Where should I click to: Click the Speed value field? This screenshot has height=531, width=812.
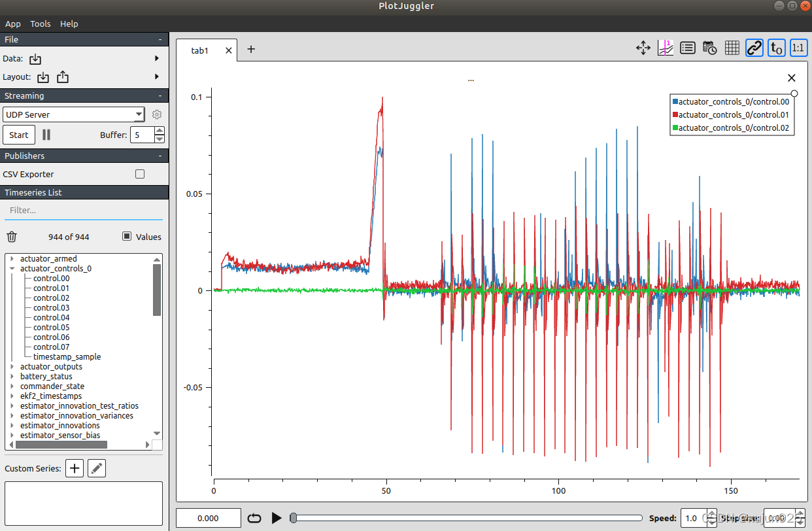click(x=694, y=518)
